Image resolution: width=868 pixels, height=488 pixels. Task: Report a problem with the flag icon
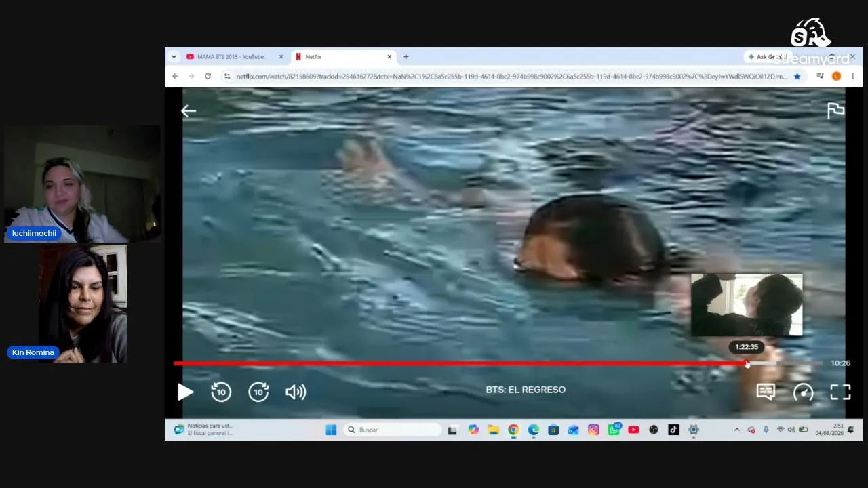pyautogui.click(x=835, y=110)
